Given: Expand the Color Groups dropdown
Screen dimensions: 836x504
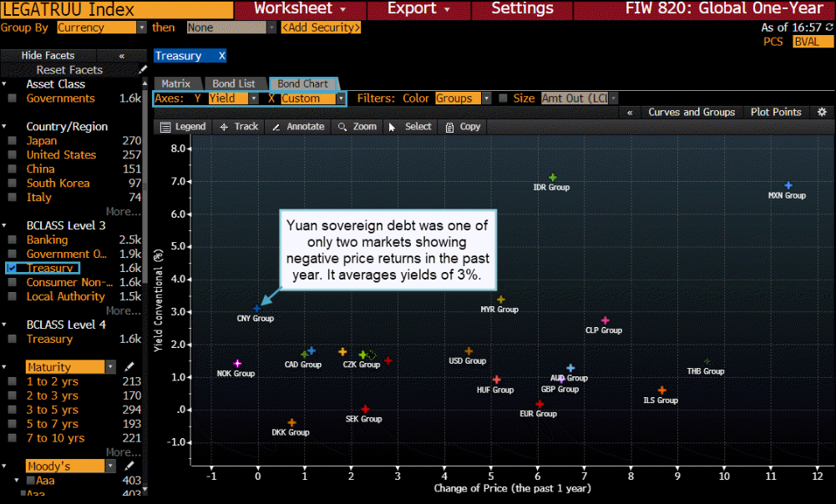Looking at the screenshot, I should tap(486, 98).
